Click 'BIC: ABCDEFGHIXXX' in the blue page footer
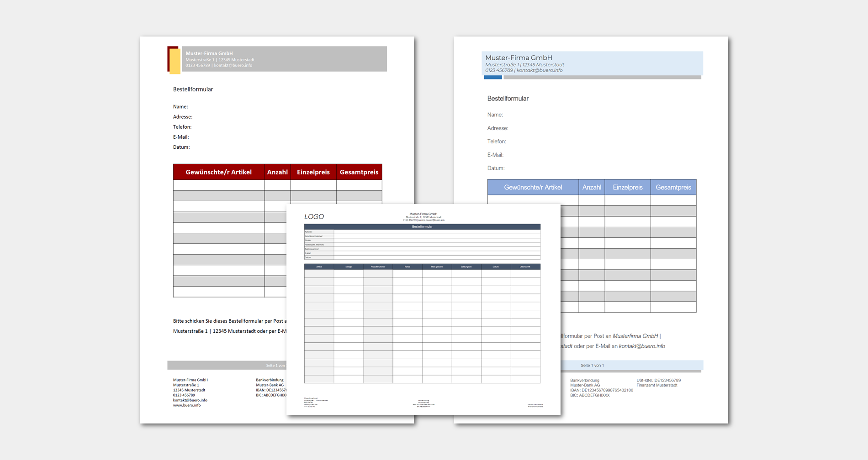868x460 pixels. click(x=590, y=395)
